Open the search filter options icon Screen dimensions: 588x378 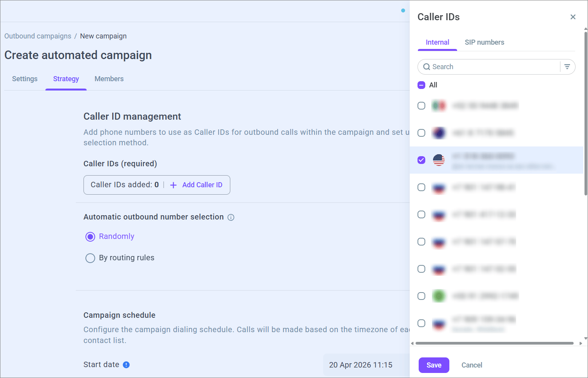pos(567,67)
